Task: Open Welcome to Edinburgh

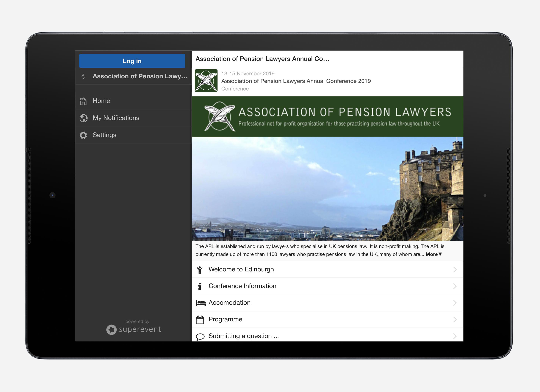Action: 327,269
